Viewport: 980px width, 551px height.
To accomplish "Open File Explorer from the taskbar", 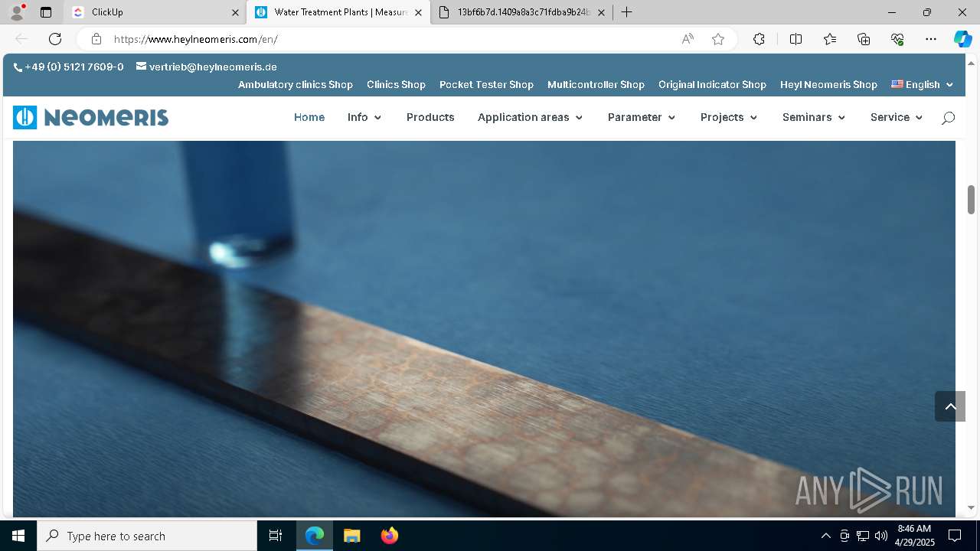I will (351, 536).
